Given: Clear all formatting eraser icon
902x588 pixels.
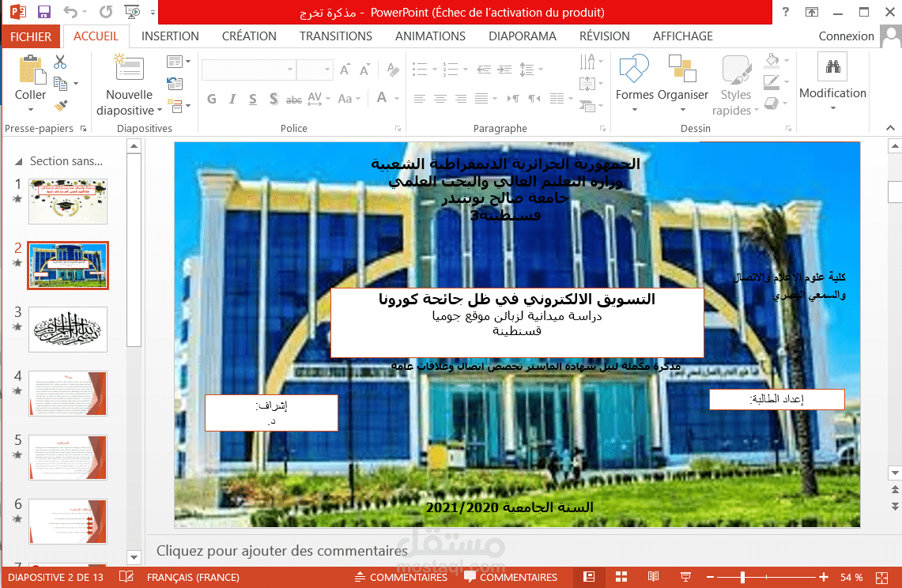Looking at the screenshot, I should (x=393, y=70).
